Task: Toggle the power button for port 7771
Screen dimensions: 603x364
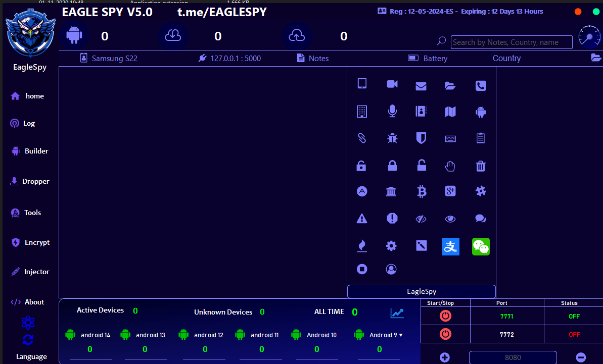Action: 445,316
